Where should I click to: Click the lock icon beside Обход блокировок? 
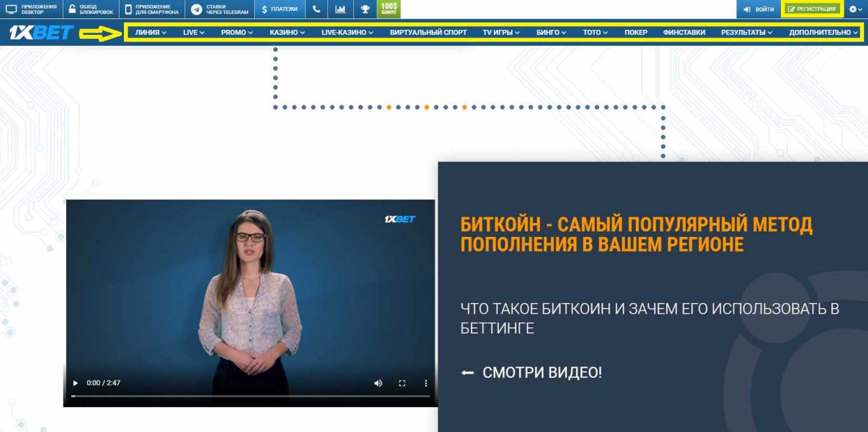pos(72,8)
